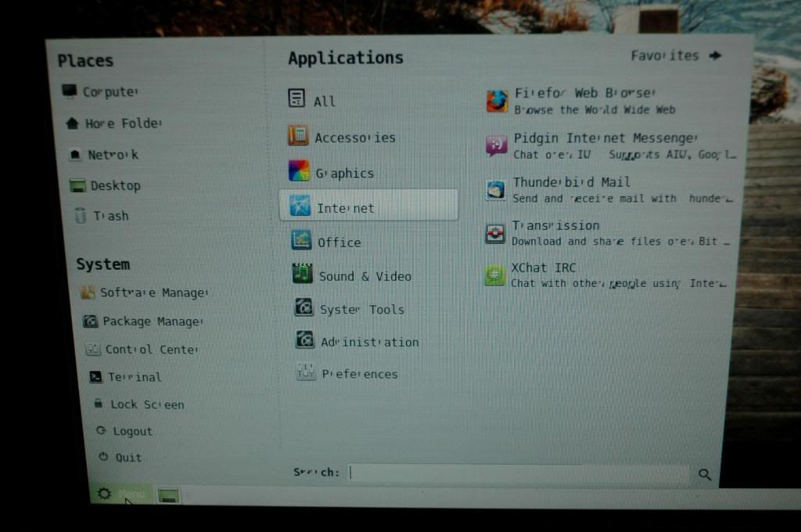The image size is (801, 532).
Task: Click the Trash can icon
Action: pyautogui.click(x=81, y=215)
